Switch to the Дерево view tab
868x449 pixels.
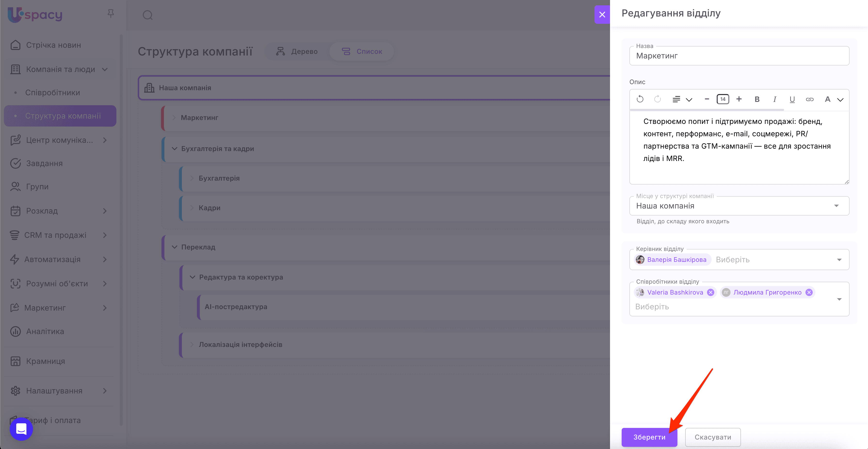point(297,52)
